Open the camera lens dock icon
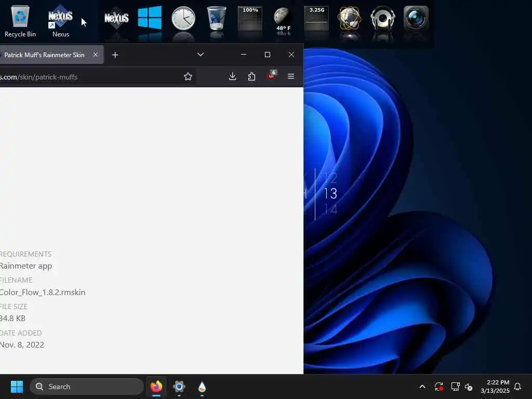 (416, 18)
